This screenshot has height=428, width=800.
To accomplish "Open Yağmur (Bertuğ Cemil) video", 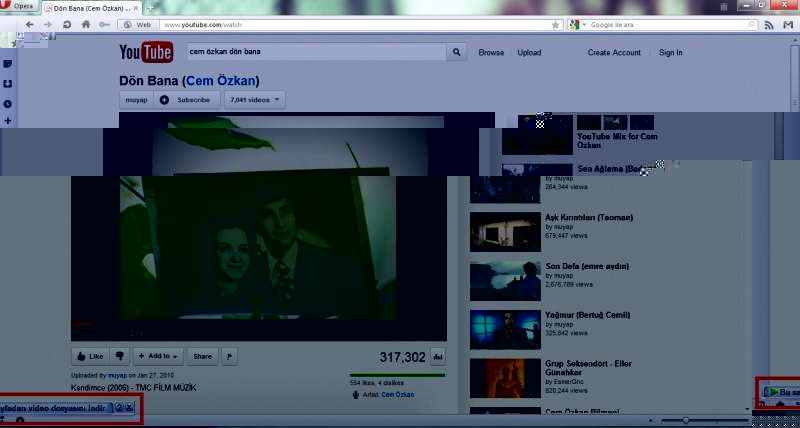I will click(587, 315).
